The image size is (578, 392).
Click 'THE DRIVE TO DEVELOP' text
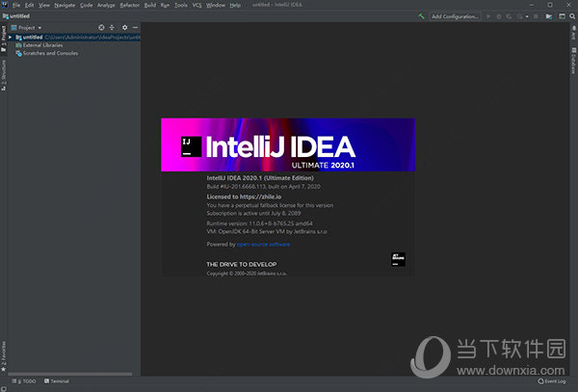[242, 265]
